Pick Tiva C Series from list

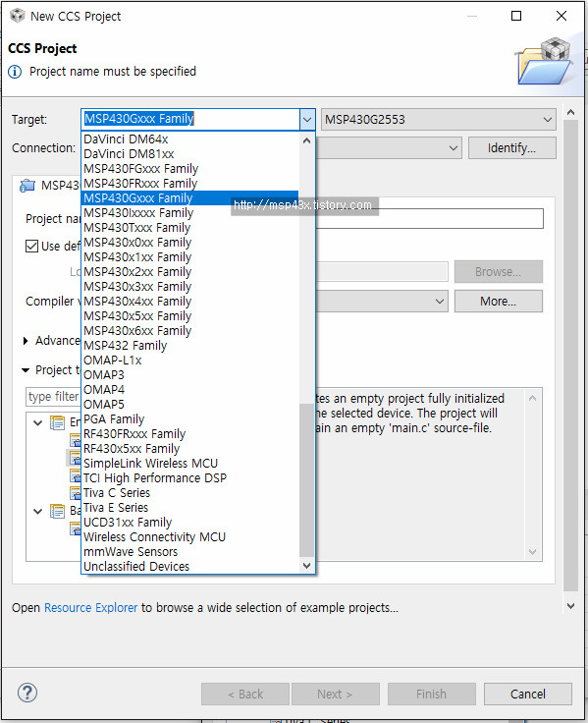click(189, 493)
